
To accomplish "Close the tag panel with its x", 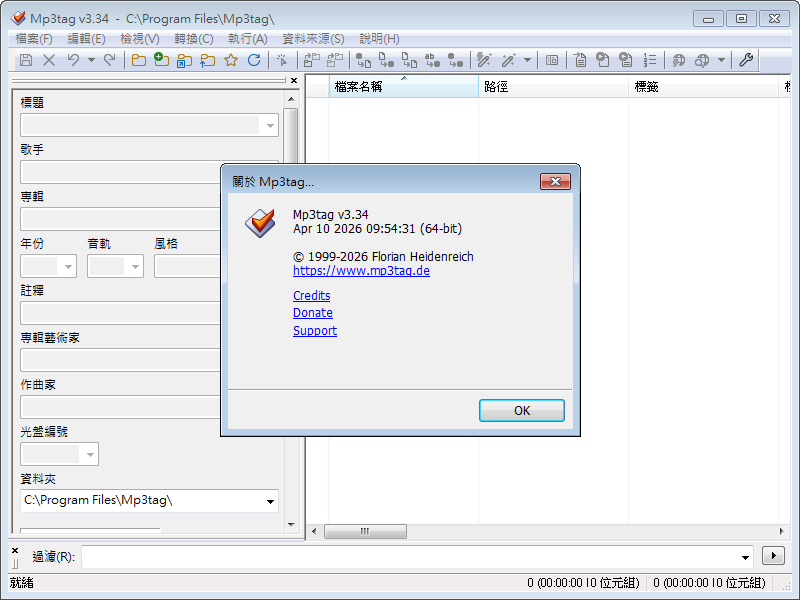I will 294,80.
